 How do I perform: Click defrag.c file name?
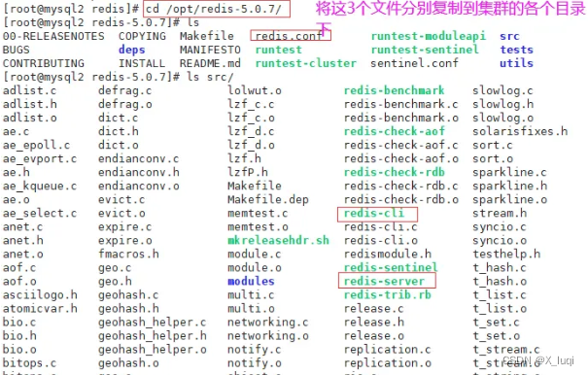pyautogui.click(x=124, y=90)
